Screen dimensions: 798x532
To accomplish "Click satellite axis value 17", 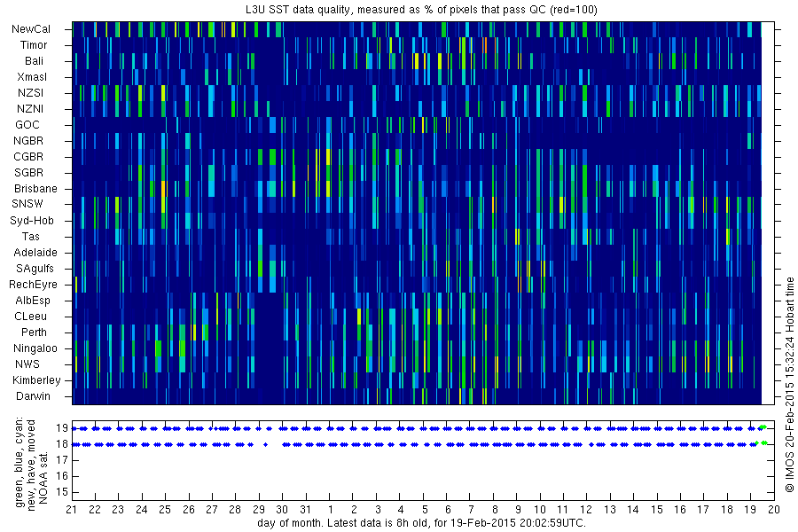I will pos(62,460).
